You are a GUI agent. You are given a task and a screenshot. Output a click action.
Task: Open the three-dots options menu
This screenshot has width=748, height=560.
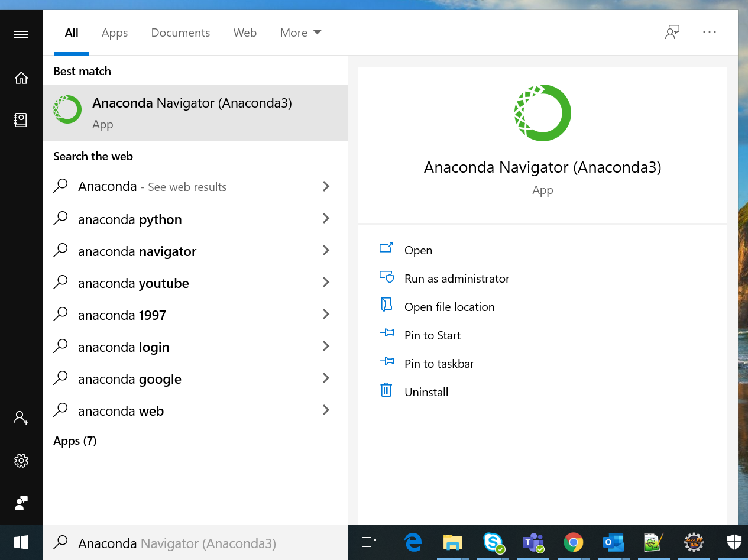[x=710, y=33]
